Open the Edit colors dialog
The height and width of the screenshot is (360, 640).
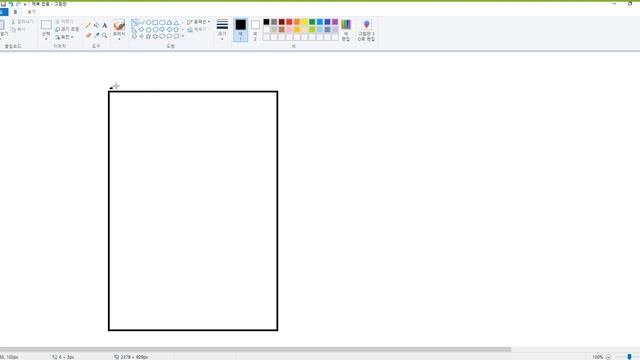[346, 30]
